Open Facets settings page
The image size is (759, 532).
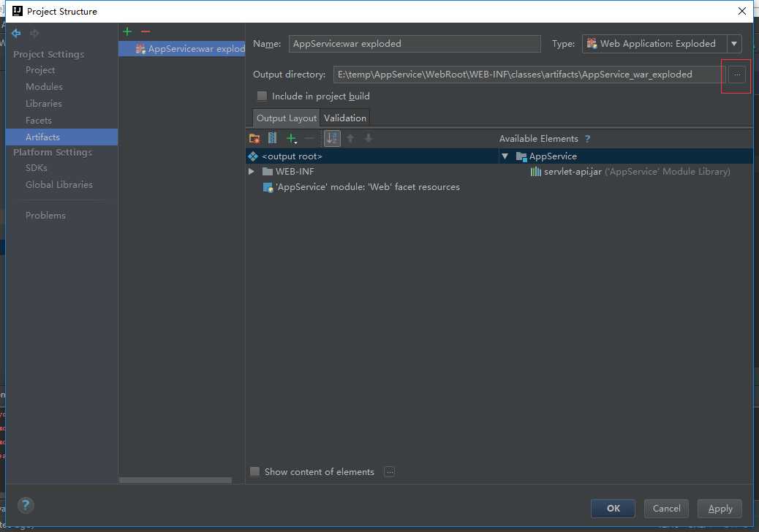point(38,121)
